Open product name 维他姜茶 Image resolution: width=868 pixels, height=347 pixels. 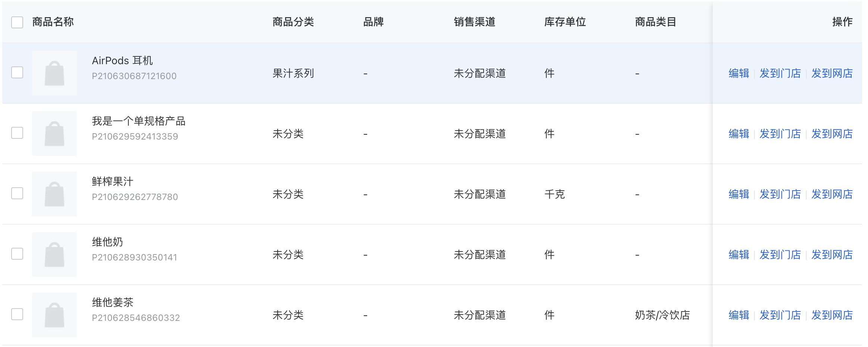tap(113, 302)
